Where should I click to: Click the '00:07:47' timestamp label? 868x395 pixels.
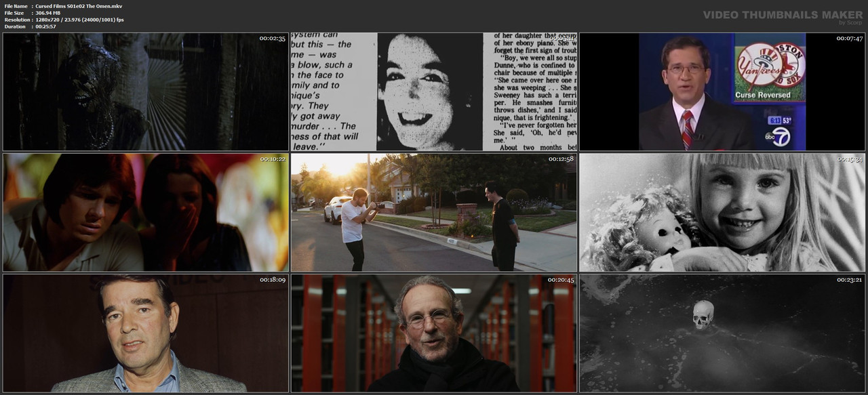(849, 39)
